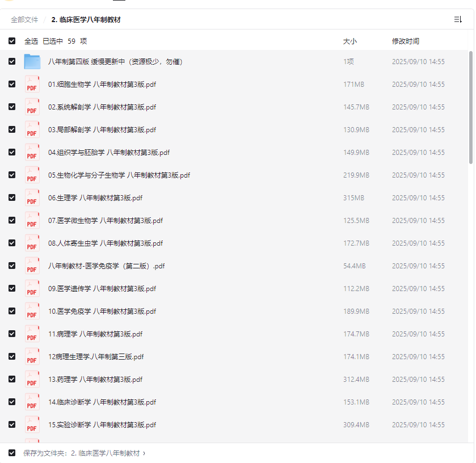The height and width of the screenshot is (463, 476).
Task: Click the 315MB size value
Action: 353,198
